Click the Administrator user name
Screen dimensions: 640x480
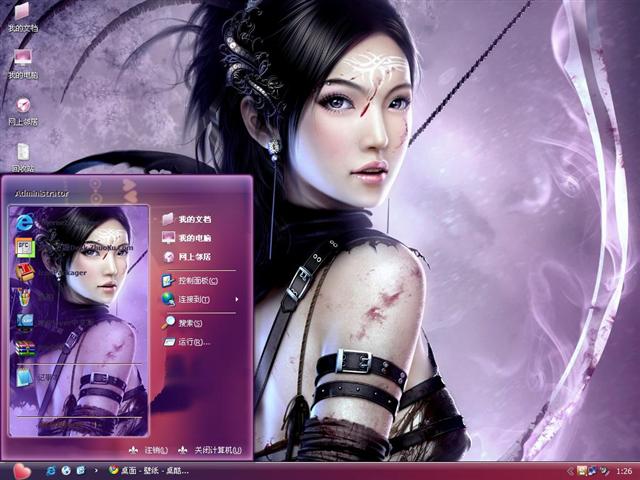42,193
